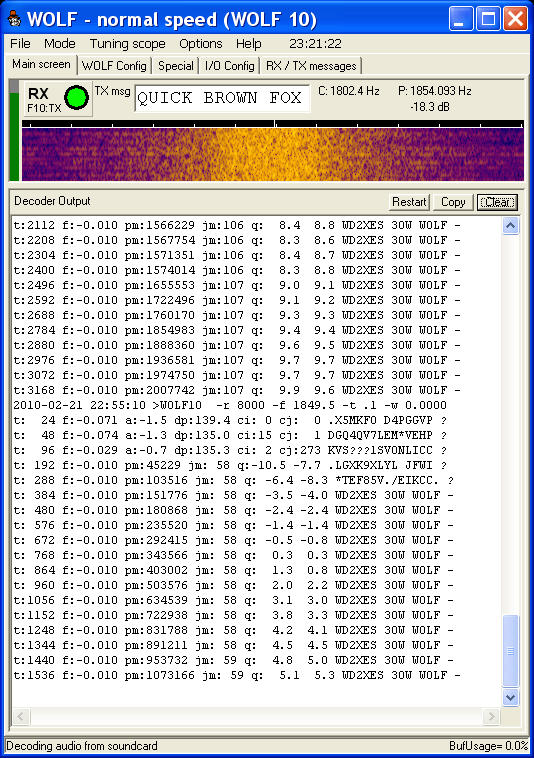Click the scroll up arrow in decoder output
534x758 pixels.
coord(511,225)
